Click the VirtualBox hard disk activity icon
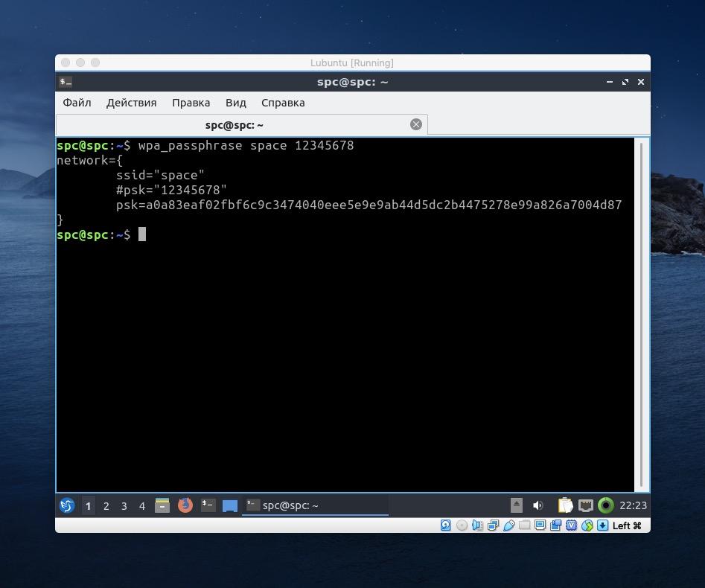The image size is (705, 588). (446, 525)
